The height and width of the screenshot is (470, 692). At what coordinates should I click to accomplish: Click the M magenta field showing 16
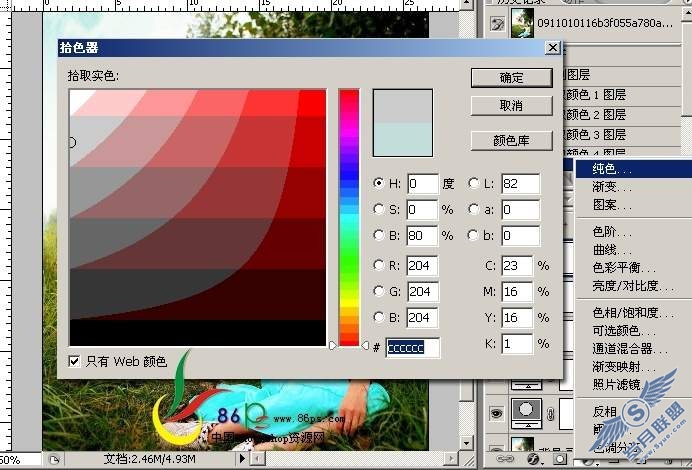click(517, 291)
